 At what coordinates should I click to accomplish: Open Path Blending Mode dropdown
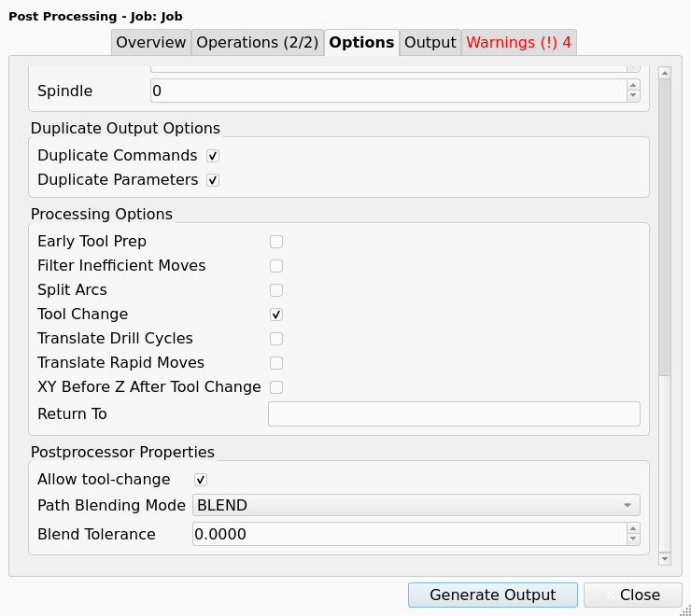pos(416,506)
